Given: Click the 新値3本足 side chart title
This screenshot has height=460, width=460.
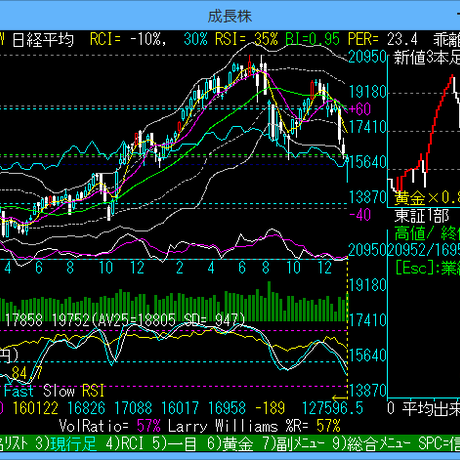Looking at the screenshot, I should [x=427, y=57].
